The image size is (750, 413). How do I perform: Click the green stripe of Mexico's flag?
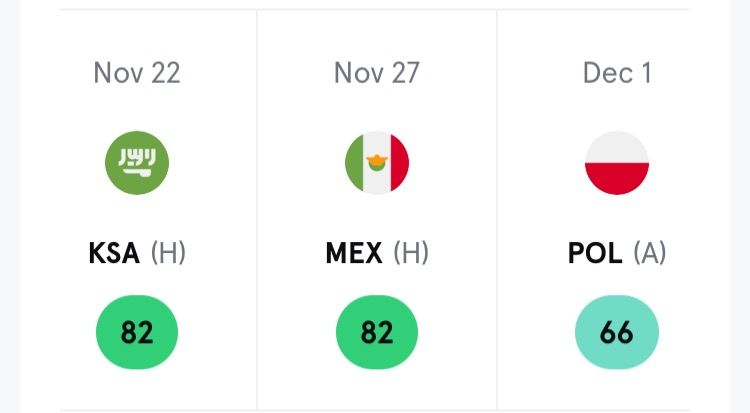(x=353, y=162)
